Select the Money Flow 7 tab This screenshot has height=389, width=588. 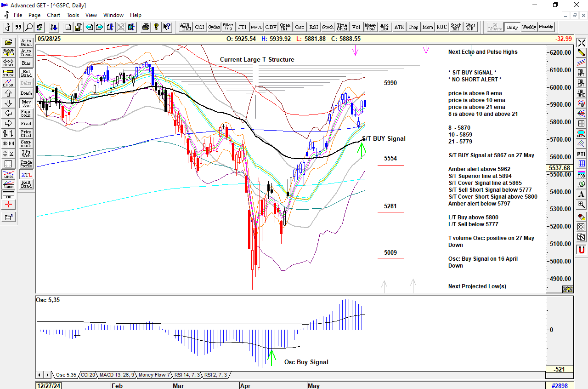pyautogui.click(x=154, y=375)
